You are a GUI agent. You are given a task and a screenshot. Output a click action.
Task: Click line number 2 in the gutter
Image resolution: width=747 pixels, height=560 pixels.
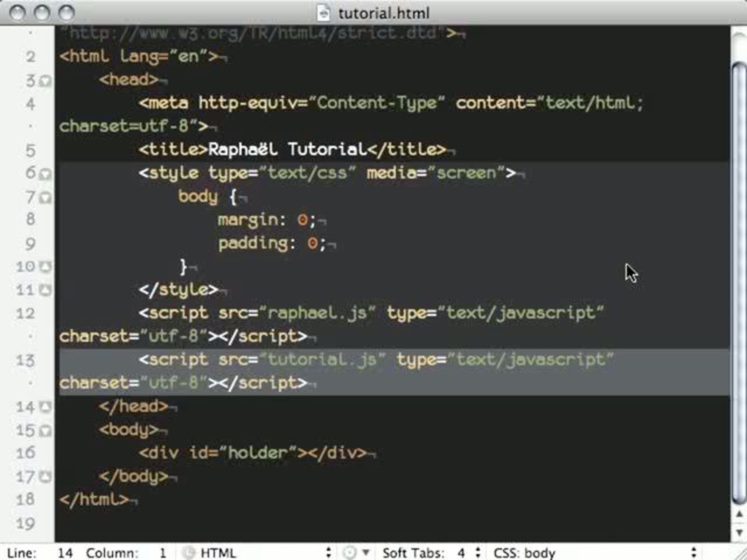(31, 57)
